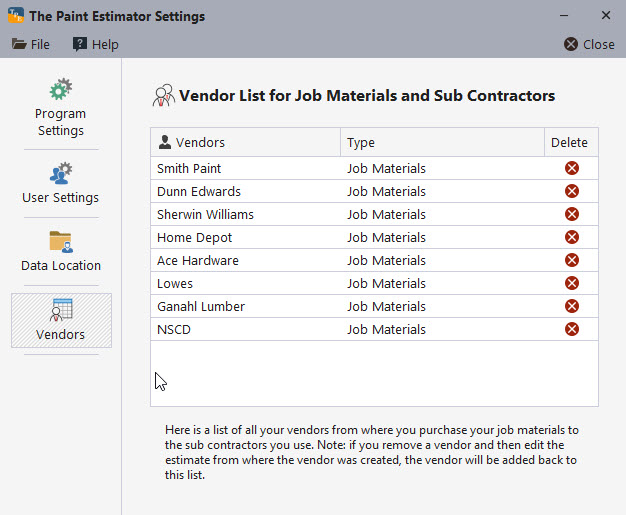The height and width of the screenshot is (515, 626).
Task: Select the NSCD vendor name
Action: 174,330
